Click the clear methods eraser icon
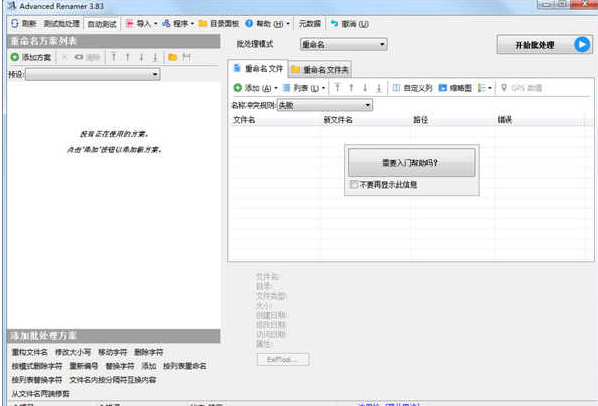598x406 pixels. [79, 57]
